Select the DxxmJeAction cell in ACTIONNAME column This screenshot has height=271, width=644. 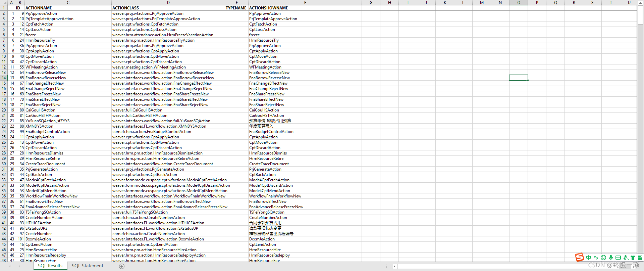point(68,239)
